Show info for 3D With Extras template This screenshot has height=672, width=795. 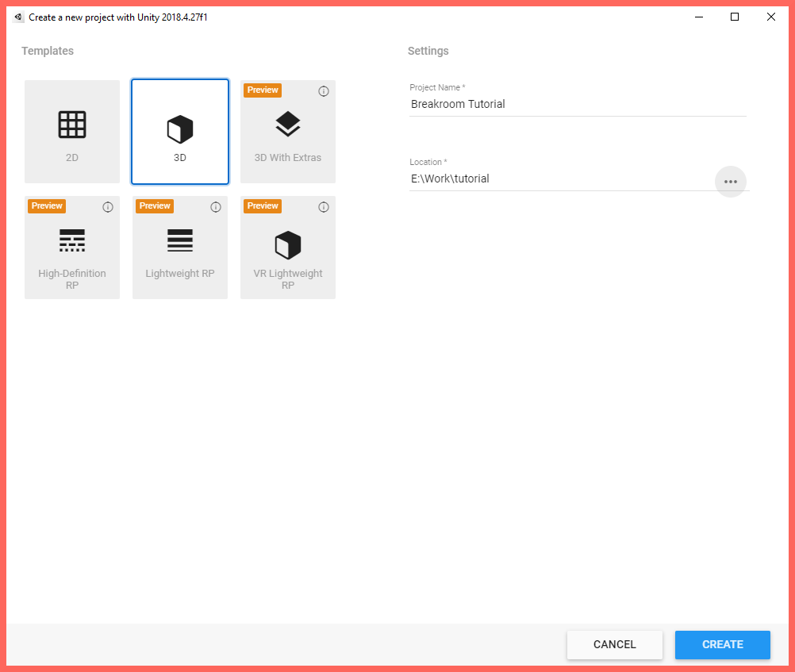pyautogui.click(x=324, y=91)
